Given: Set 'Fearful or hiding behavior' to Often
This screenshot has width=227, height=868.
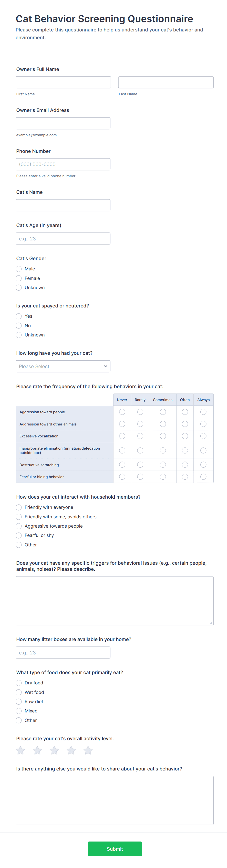Looking at the screenshot, I should pyautogui.click(x=185, y=477).
